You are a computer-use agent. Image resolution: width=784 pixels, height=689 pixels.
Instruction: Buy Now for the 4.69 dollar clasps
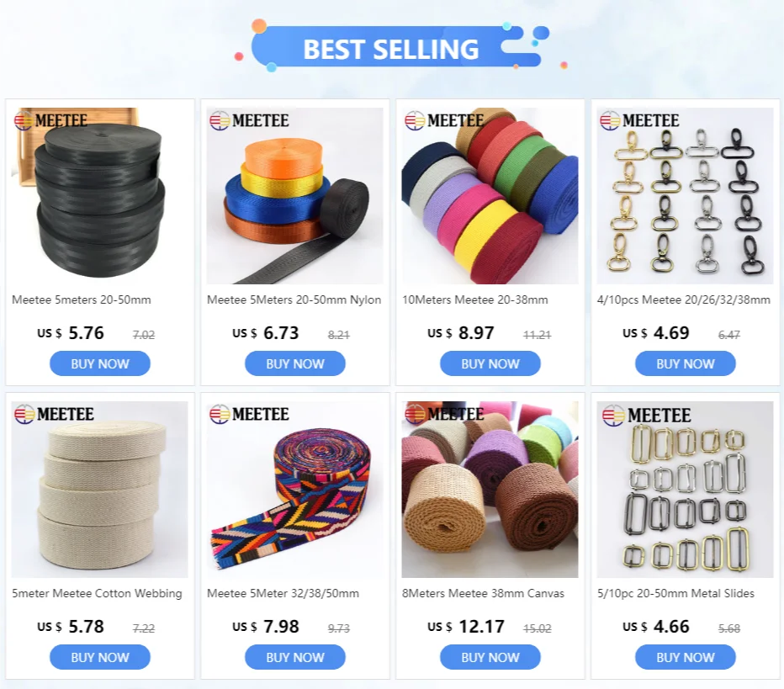click(x=685, y=363)
